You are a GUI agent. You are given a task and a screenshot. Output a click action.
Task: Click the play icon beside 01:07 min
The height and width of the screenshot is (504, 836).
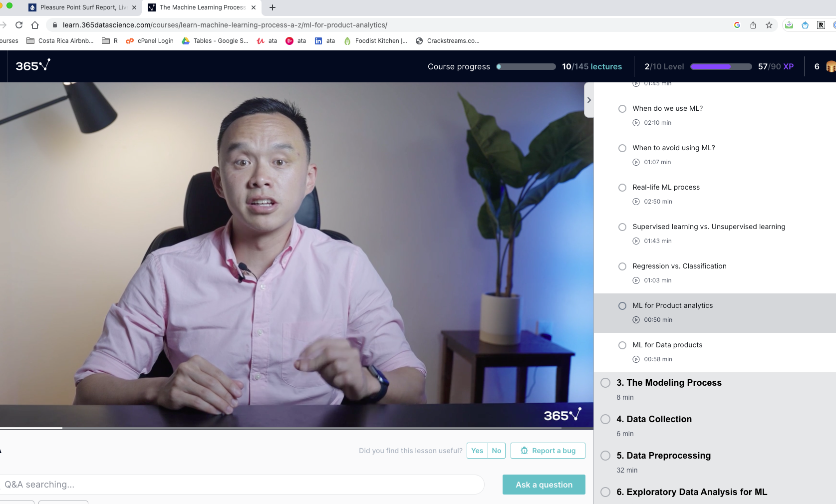click(636, 162)
